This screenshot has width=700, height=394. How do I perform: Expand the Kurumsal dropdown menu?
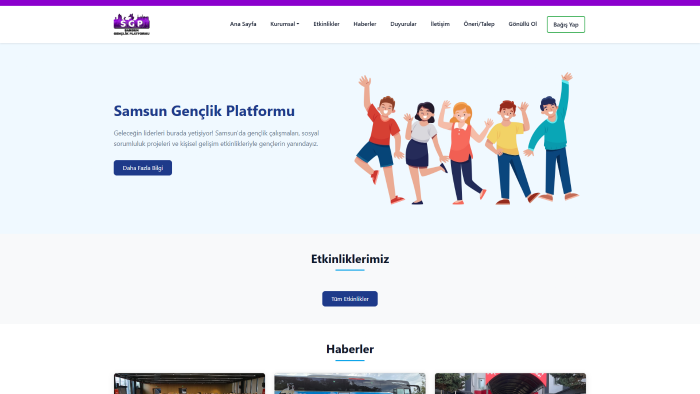[284, 24]
